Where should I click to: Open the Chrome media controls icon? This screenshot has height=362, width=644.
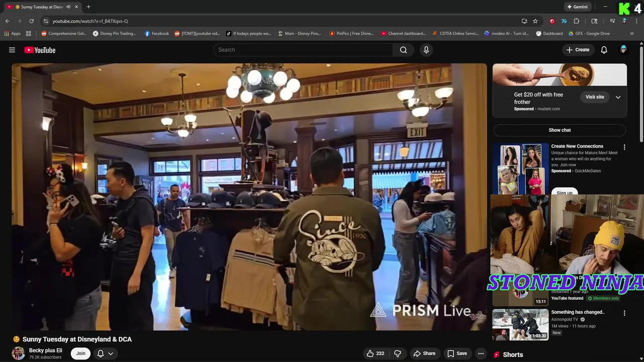tap(612, 21)
